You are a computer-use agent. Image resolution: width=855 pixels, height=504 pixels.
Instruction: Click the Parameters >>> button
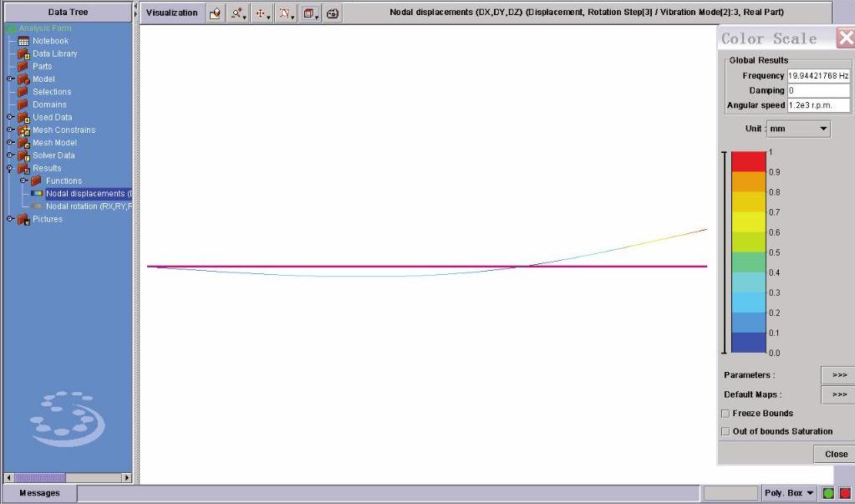pos(838,375)
